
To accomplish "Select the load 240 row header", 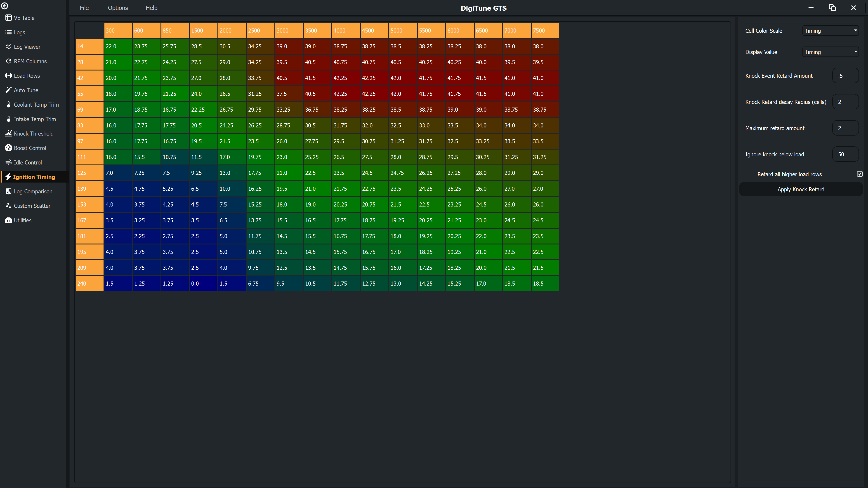I will coord(90,284).
